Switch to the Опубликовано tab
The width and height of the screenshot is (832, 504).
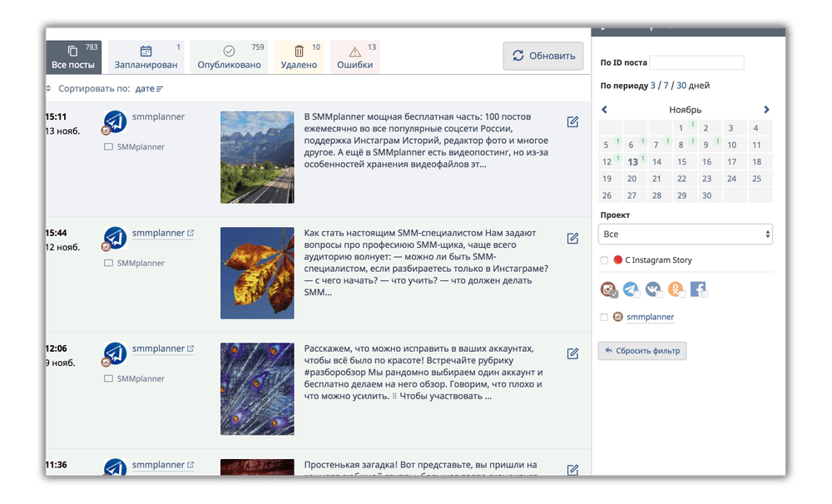(x=230, y=57)
